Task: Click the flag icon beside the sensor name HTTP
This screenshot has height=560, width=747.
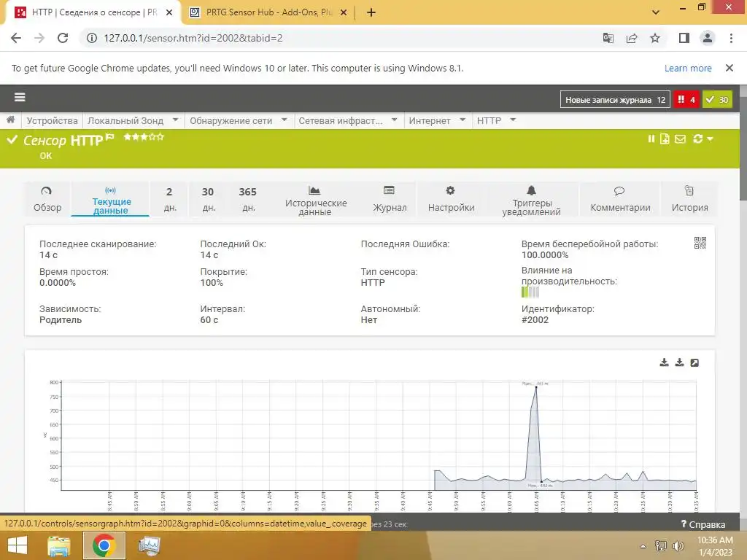Action: [109, 138]
